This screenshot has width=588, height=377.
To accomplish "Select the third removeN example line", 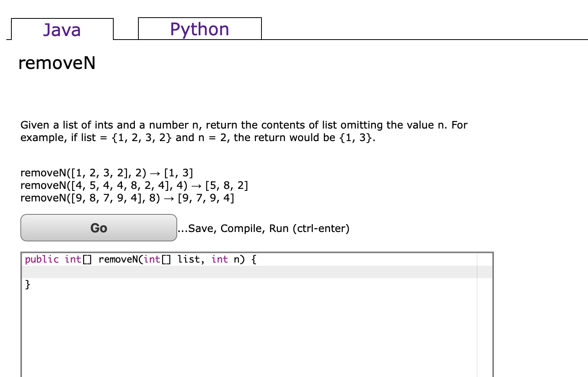I will [x=127, y=198].
